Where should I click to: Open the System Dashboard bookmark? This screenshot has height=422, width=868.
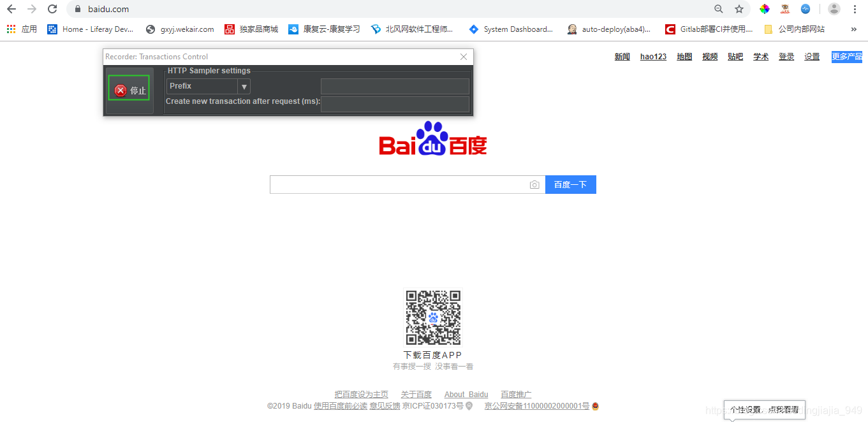click(511, 29)
